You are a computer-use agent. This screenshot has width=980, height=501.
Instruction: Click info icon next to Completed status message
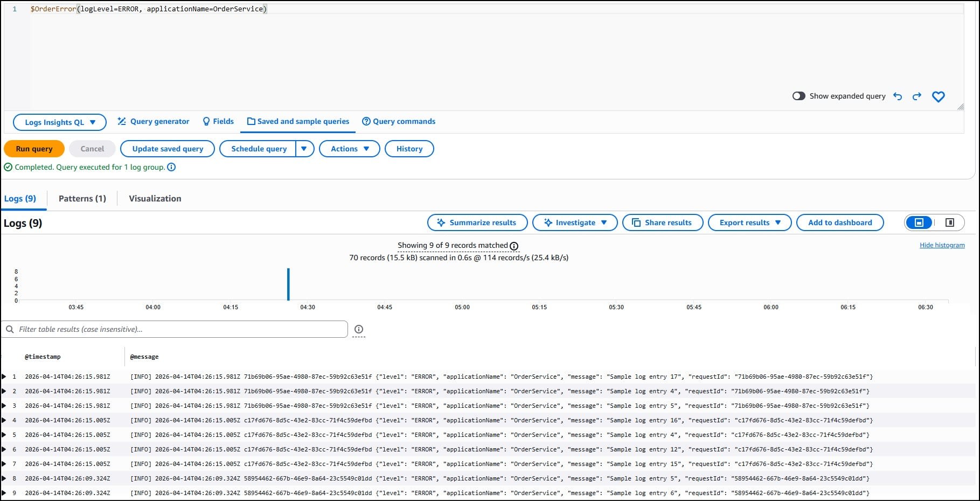click(x=171, y=167)
